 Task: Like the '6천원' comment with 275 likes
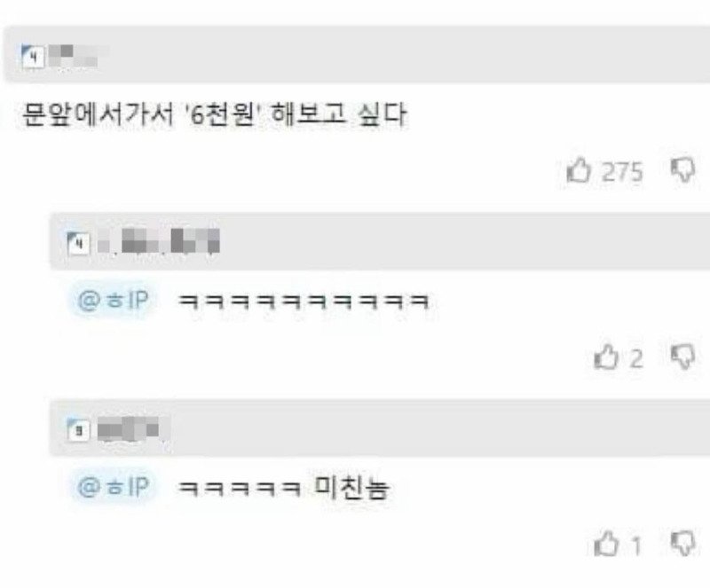(580, 169)
